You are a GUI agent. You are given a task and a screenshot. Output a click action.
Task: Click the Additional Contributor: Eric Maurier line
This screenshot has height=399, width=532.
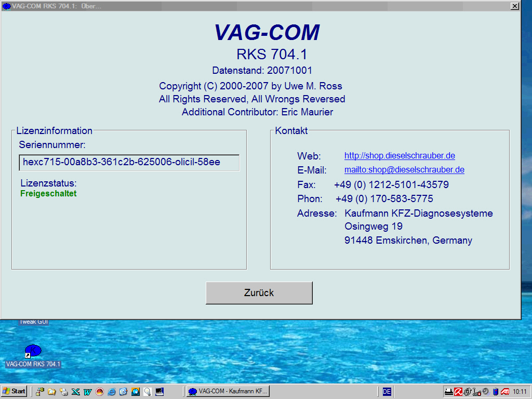tap(258, 112)
